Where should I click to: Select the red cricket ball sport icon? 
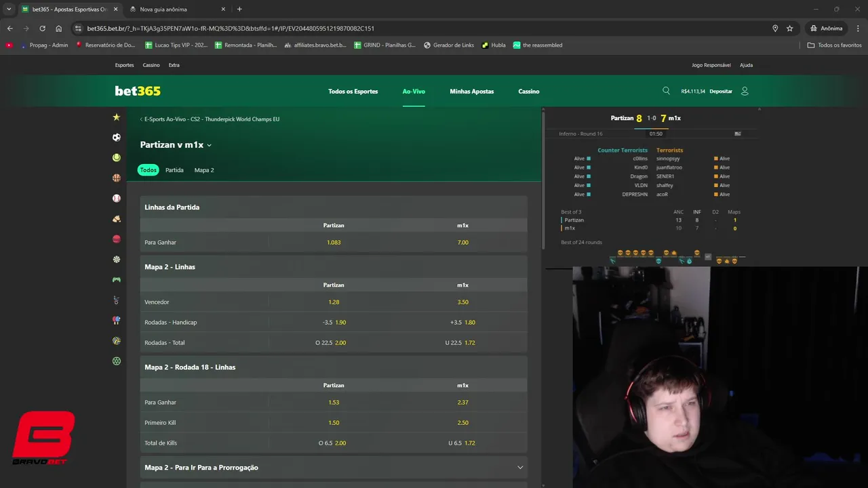[117, 239]
